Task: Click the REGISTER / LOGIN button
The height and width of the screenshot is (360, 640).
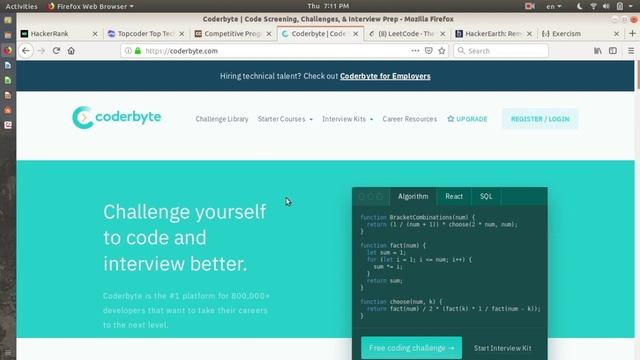Action: (x=540, y=119)
